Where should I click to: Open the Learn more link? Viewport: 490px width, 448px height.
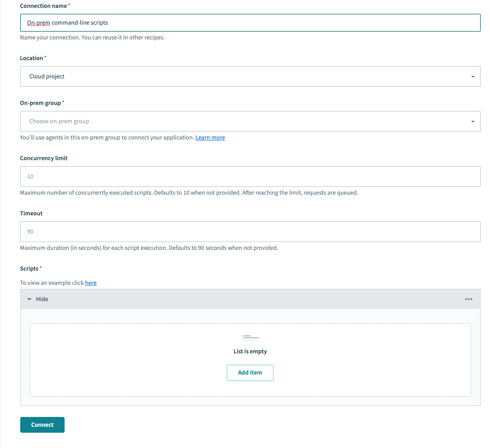210,138
